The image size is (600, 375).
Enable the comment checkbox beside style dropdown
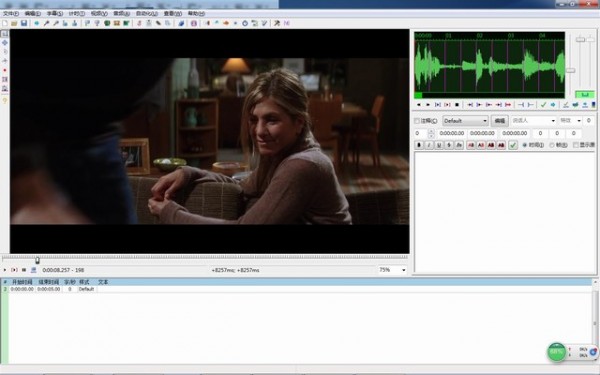pyautogui.click(x=417, y=121)
